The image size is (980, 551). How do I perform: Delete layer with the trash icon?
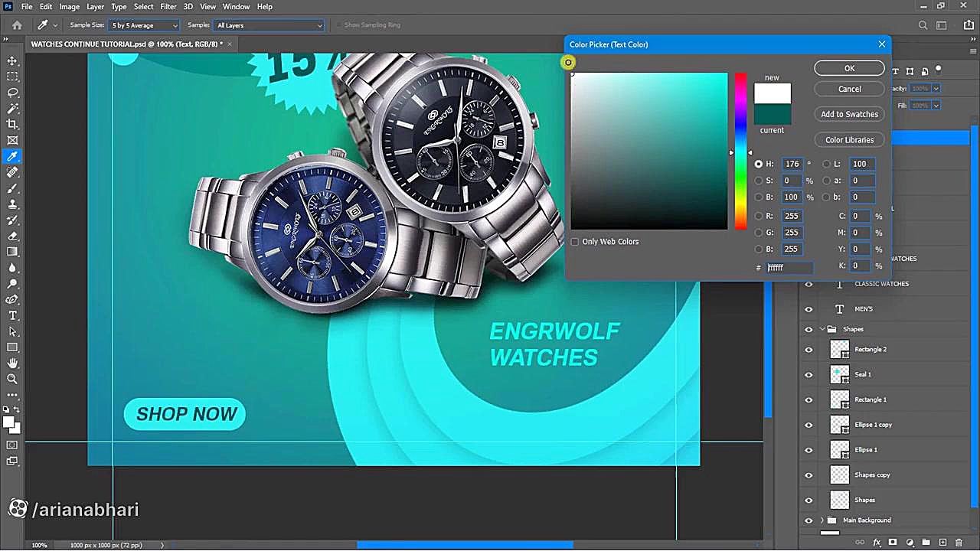pos(959,543)
